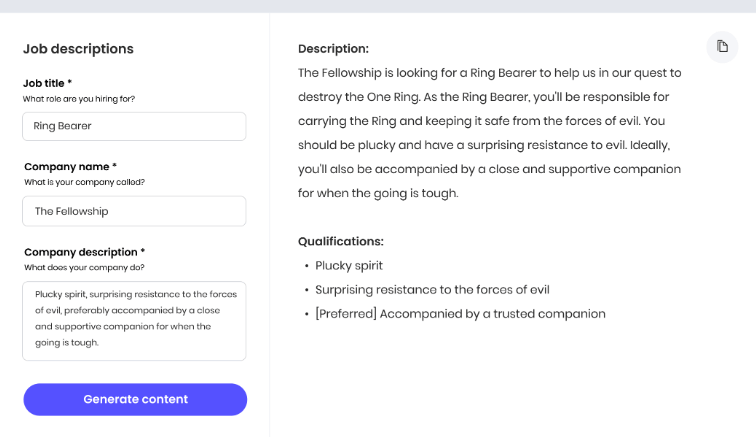Click the Job title input field

point(135,126)
